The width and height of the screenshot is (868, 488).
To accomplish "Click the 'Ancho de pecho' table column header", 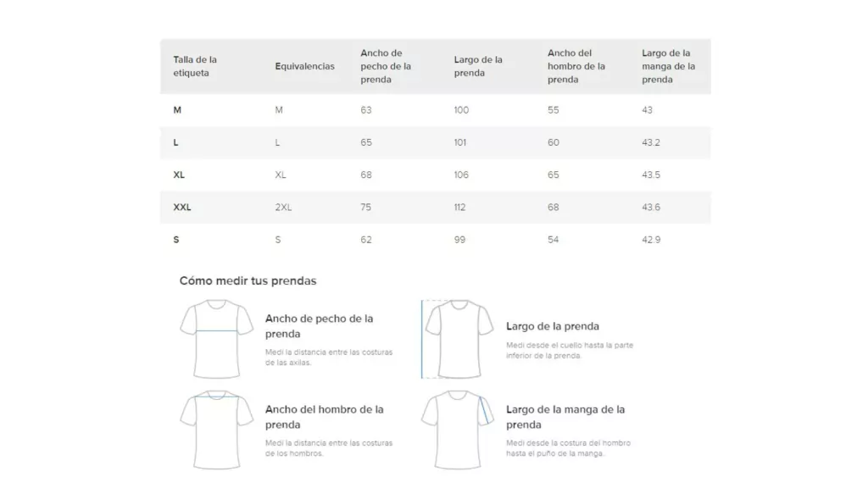I will coord(386,66).
